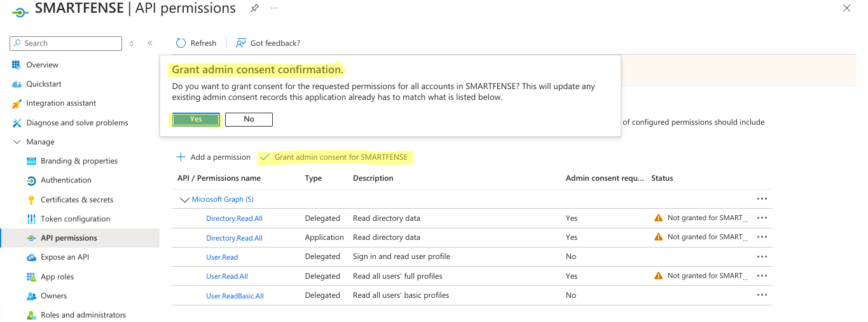Open the User.Read.All permission link
The image size is (868, 322).
tap(227, 276)
